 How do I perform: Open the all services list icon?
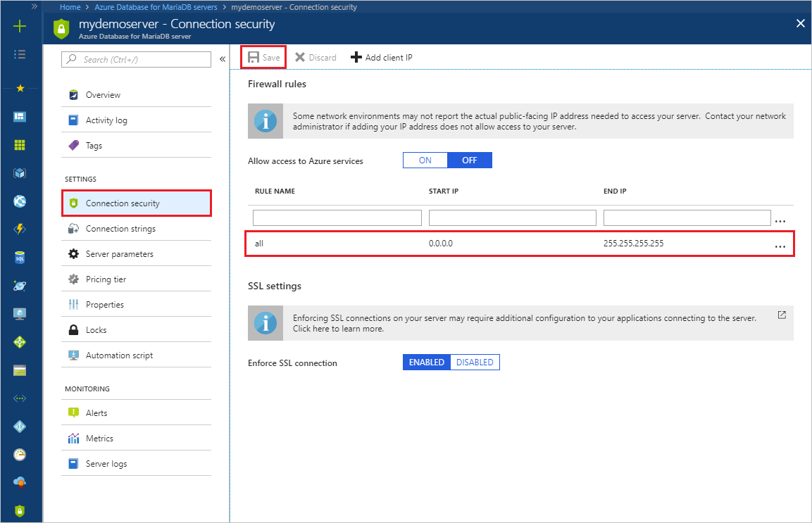pyautogui.click(x=20, y=54)
